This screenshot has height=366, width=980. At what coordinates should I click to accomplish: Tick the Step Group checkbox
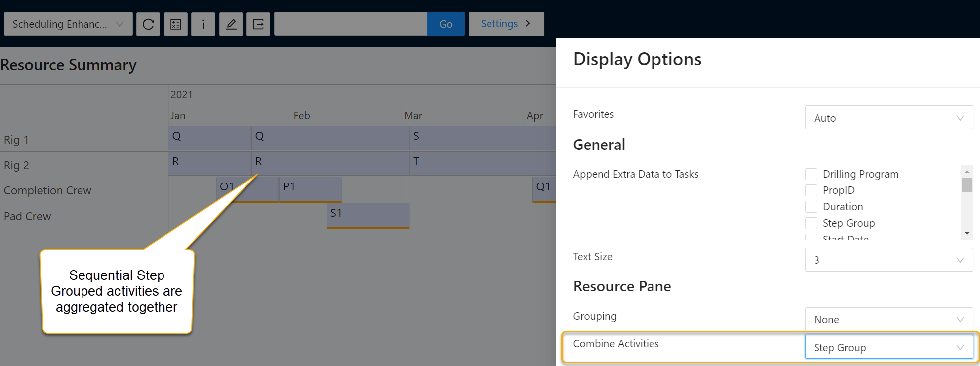point(811,223)
